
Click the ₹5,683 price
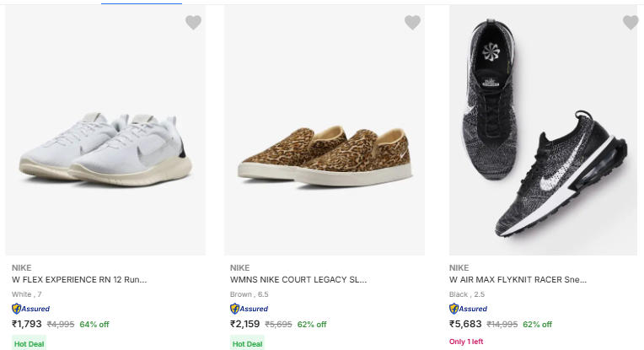[x=465, y=324]
